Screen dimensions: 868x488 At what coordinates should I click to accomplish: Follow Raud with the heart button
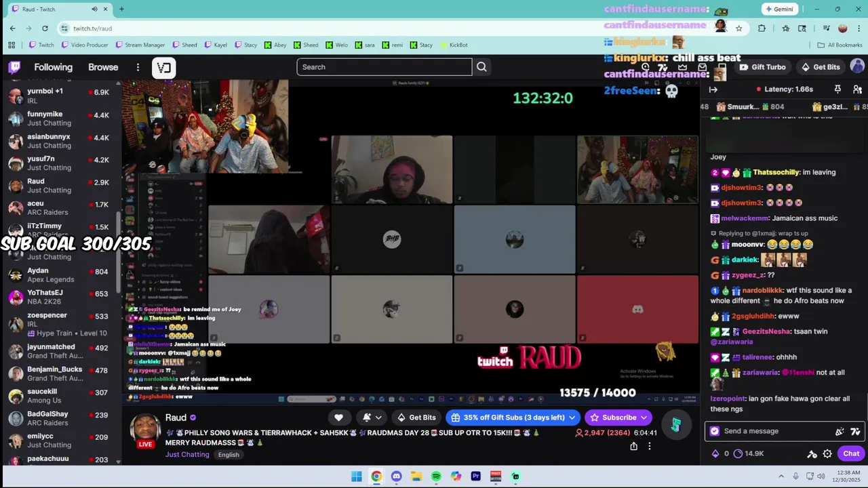tap(338, 418)
